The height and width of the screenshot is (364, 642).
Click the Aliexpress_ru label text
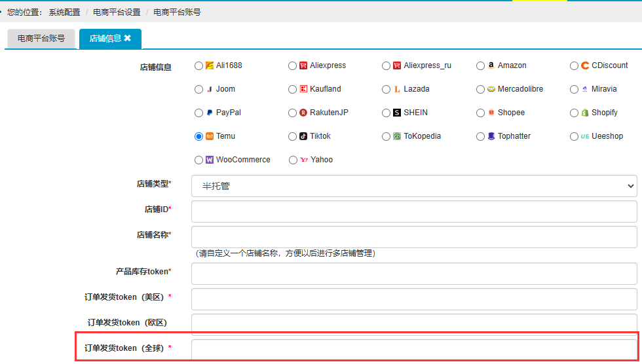tap(427, 65)
